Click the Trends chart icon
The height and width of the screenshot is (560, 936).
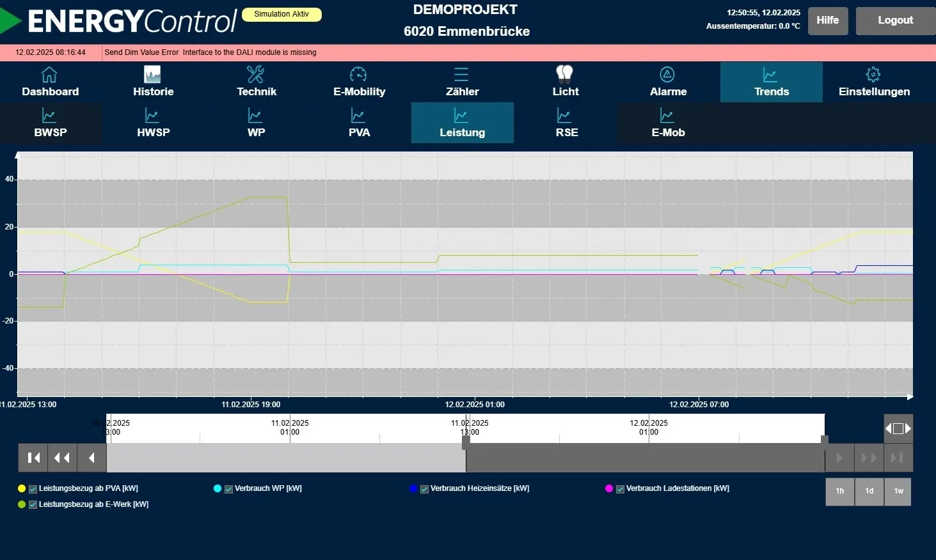(770, 75)
